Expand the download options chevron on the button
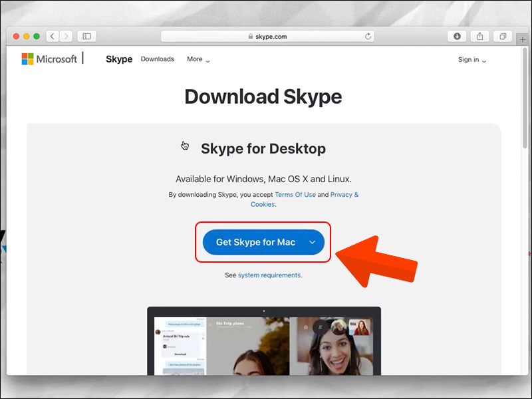Image resolution: width=532 pixels, height=399 pixels. [x=313, y=242]
